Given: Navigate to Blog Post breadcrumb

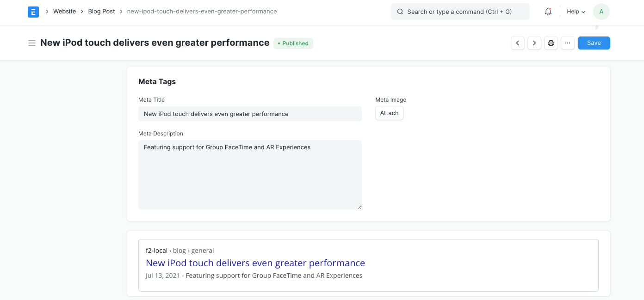Looking at the screenshot, I should click(101, 12).
